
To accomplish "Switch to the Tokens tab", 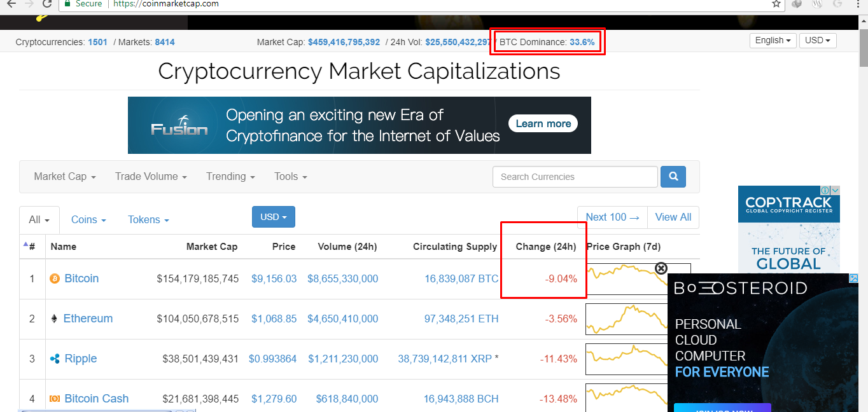I will coord(148,220).
